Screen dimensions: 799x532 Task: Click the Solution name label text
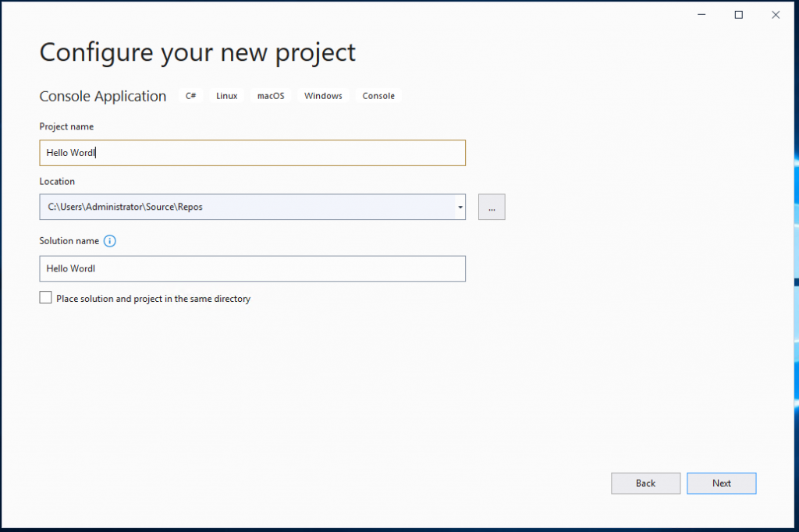(69, 241)
